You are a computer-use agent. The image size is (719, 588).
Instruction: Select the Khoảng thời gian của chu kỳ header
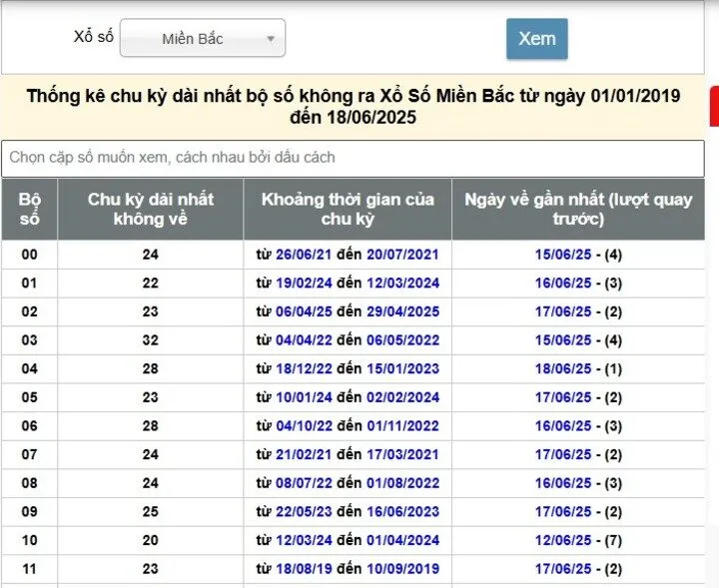coord(348,210)
